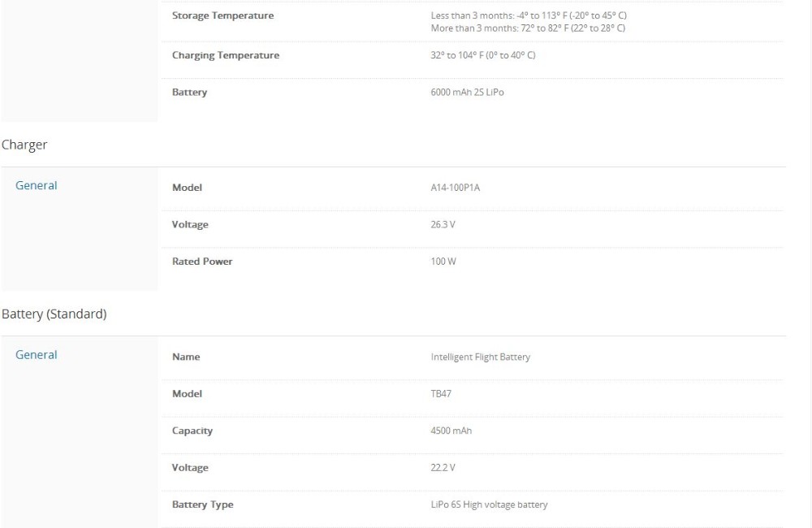The height and width of the screenshot is (528, 812).
Task: Select the Capacity label
Action: click(192, 431)
